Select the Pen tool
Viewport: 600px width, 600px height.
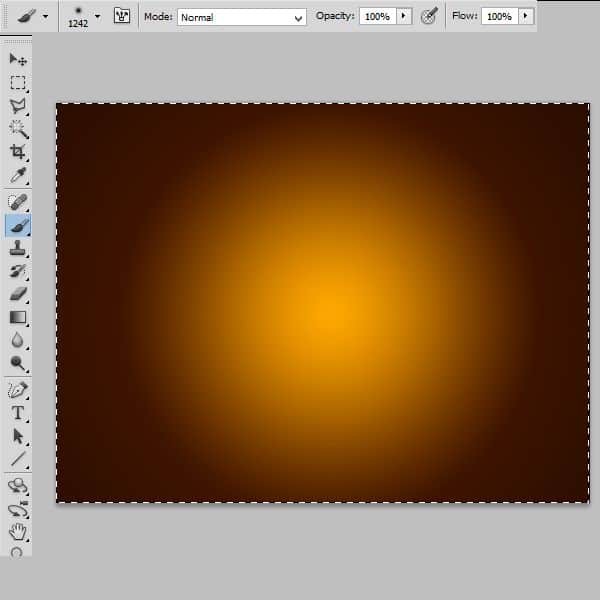coord(18,390)
